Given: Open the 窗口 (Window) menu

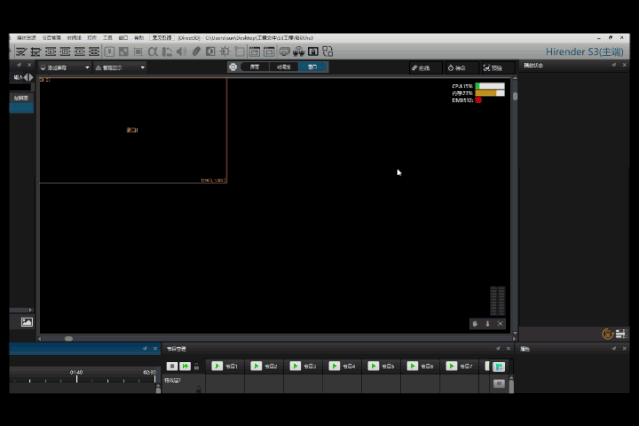Looking at the screenshot, I should 123,38.
